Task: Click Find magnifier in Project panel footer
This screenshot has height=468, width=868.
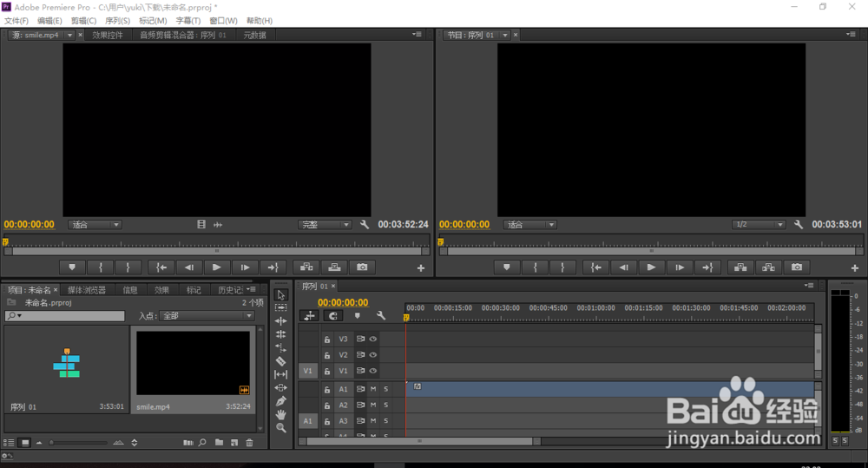Action: pos(202,443)
